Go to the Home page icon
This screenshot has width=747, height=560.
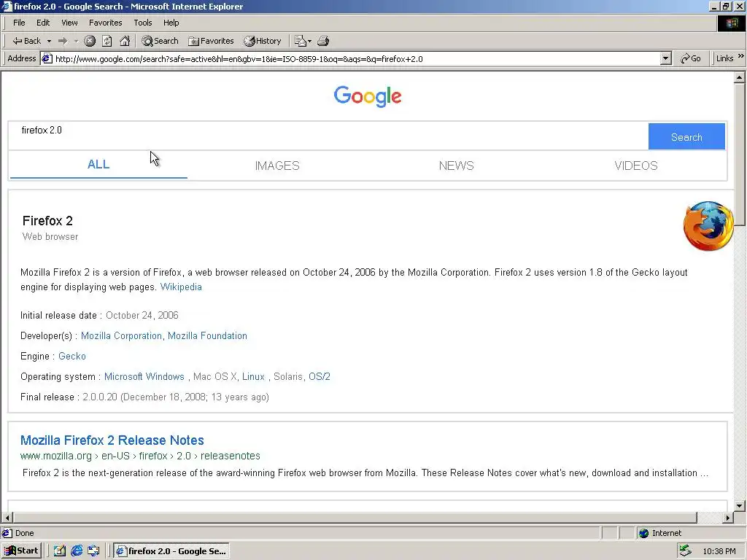pyautogui.click(x=125, y=41)
